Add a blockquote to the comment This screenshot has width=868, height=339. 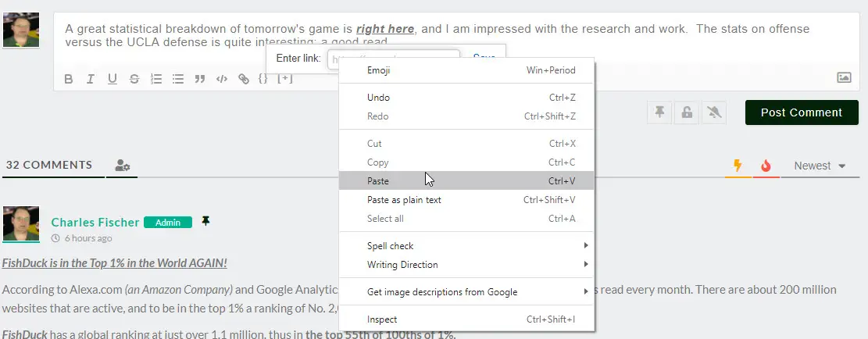pos(200,79)
